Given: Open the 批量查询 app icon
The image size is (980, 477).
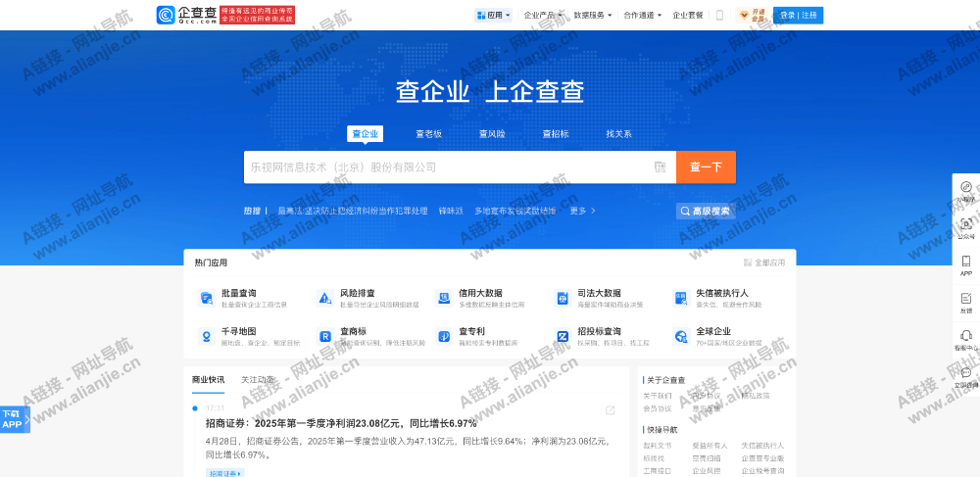Looking at the screenshot, I should pos(206,298).
